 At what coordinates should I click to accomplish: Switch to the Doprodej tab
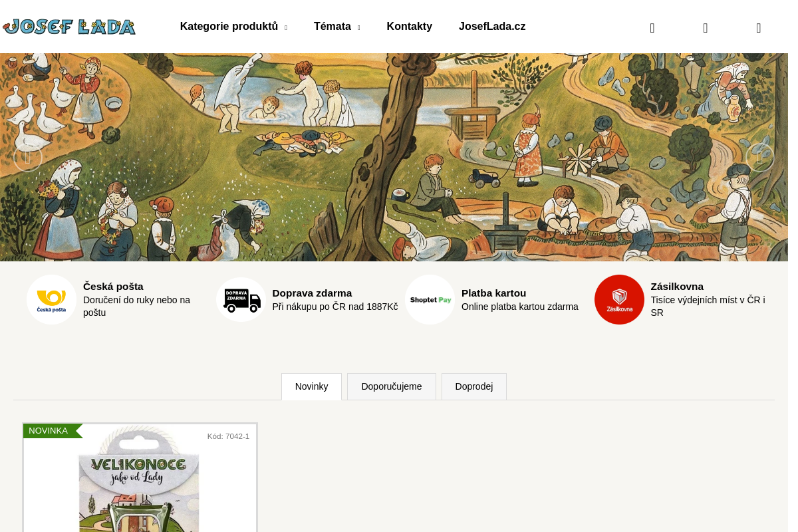point(474,386)
